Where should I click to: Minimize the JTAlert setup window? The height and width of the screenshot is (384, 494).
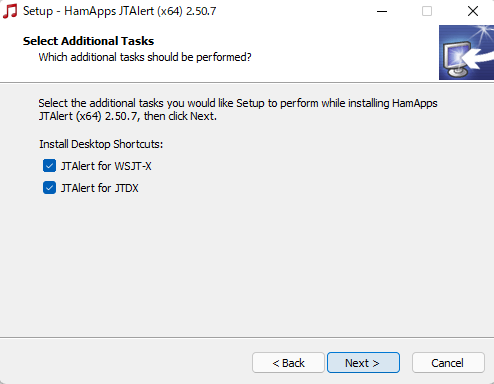coord(382,11)
